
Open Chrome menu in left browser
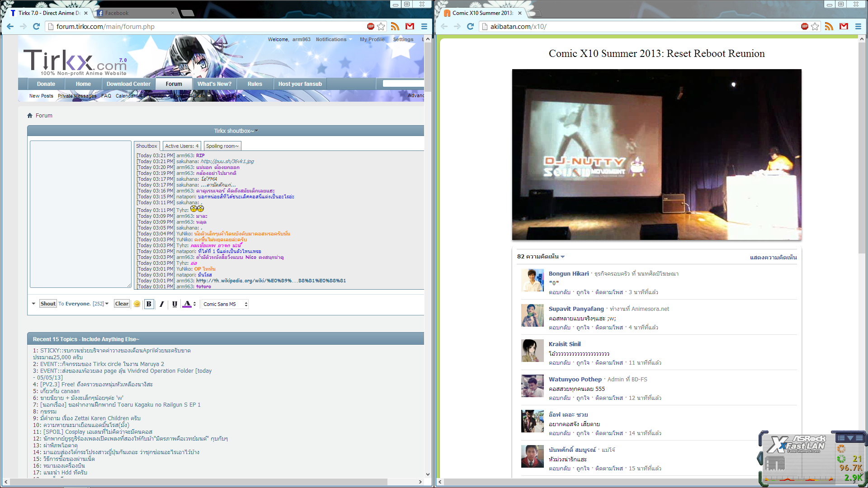coord(424,27)
